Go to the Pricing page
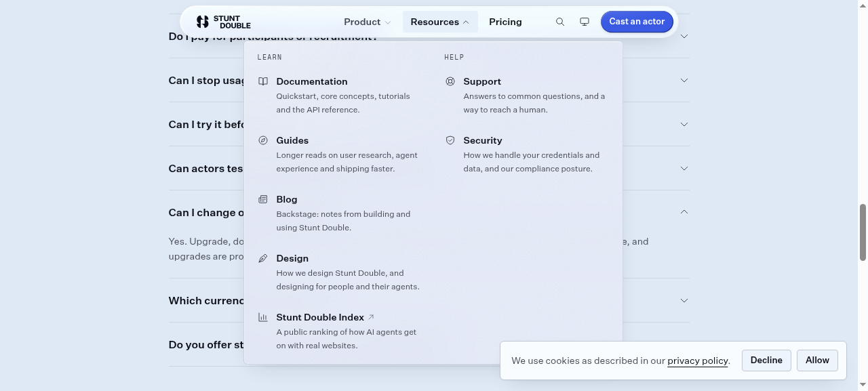Screen dimensions: 868x391 coord(505,22)
